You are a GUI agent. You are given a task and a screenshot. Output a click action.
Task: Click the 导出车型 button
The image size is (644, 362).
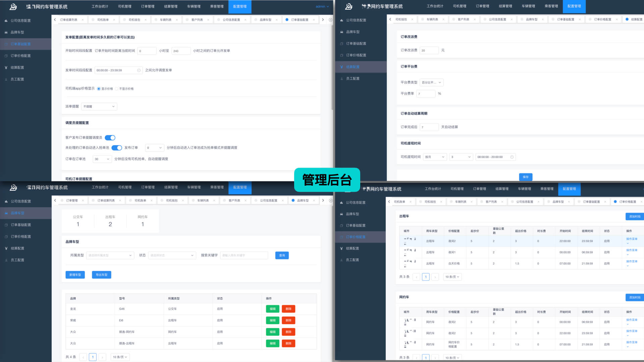coord(102,275)
